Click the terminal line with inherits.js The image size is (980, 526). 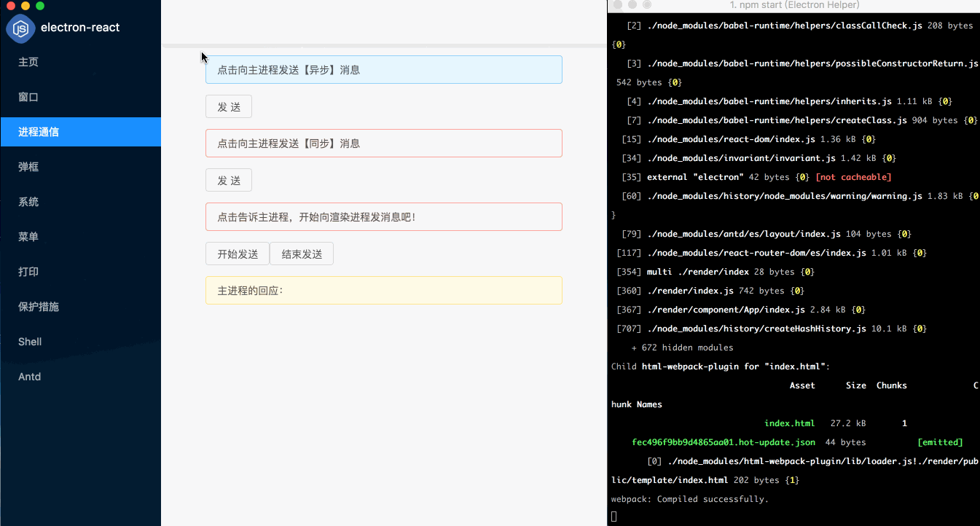click(789, 101)
